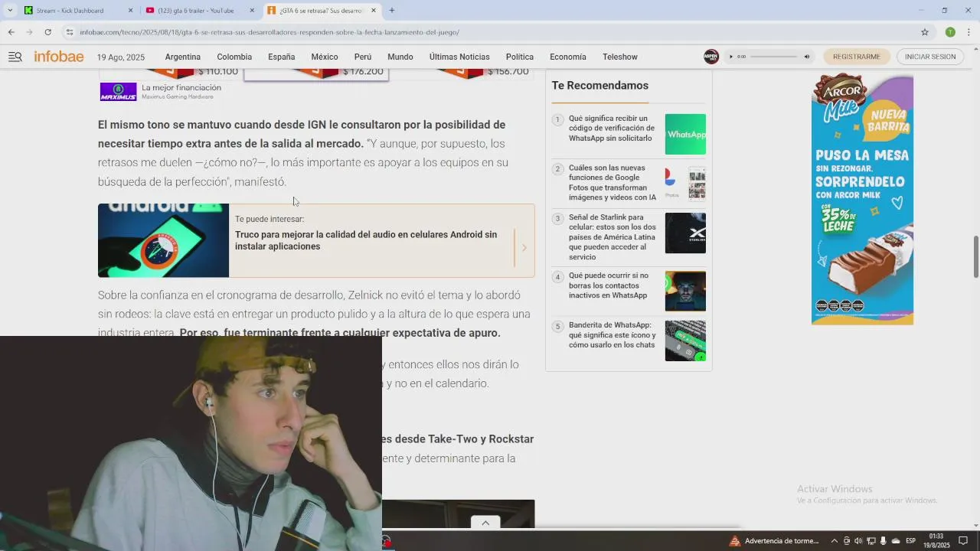980x551 pixels.
Task: Click the chevron arrow on Te puede interesar card
Action: (524, 247)
